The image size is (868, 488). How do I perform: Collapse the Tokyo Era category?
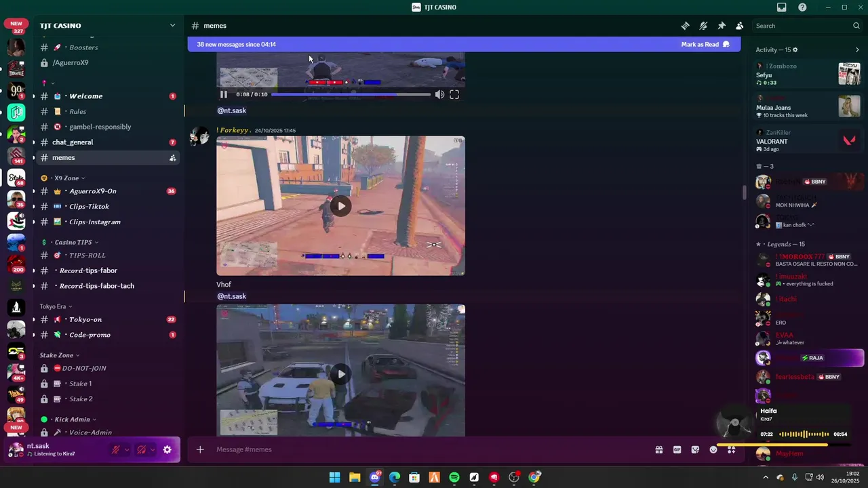(x=56, y=306)
